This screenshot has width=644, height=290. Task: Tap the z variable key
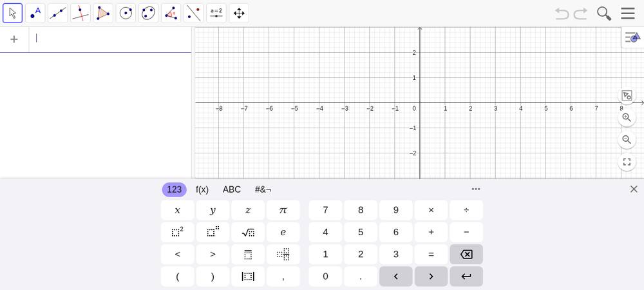[x=248, y=210]
